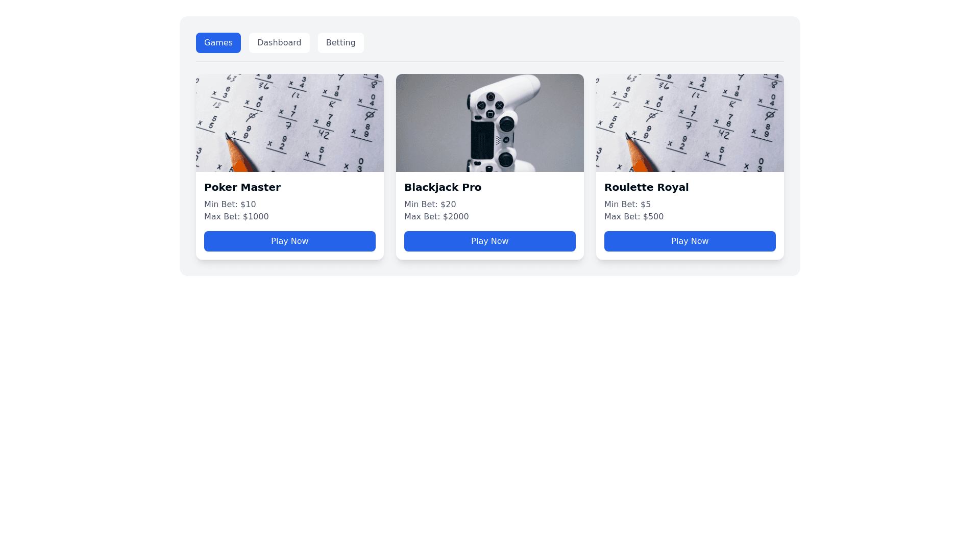Click Play Now for Blackjack Pro
The image size is (980, 551).
click(490, 241)
